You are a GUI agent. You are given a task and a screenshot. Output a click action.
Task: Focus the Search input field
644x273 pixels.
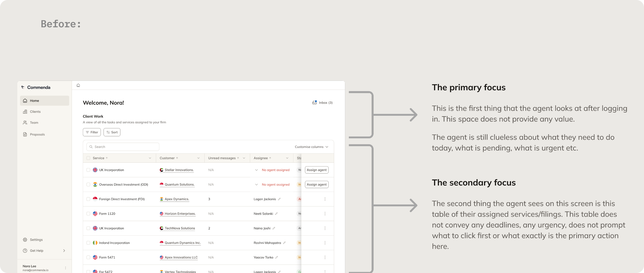coord(123,147)
